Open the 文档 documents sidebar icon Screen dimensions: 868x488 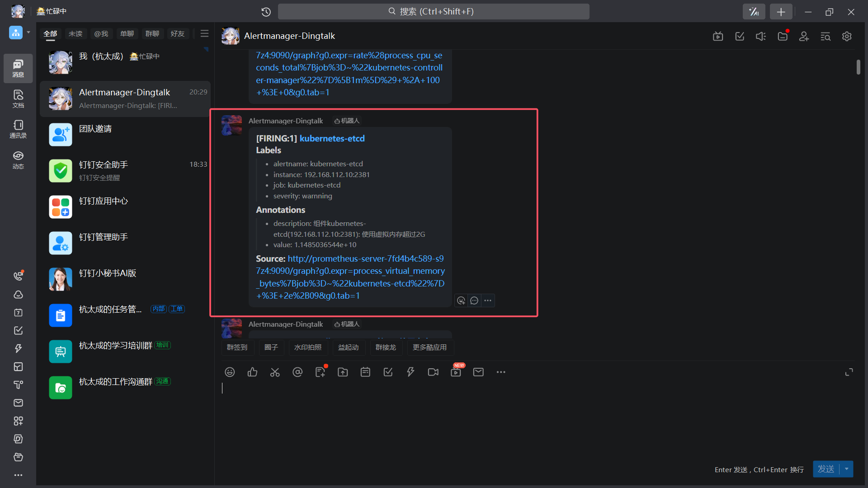[18, 99]
